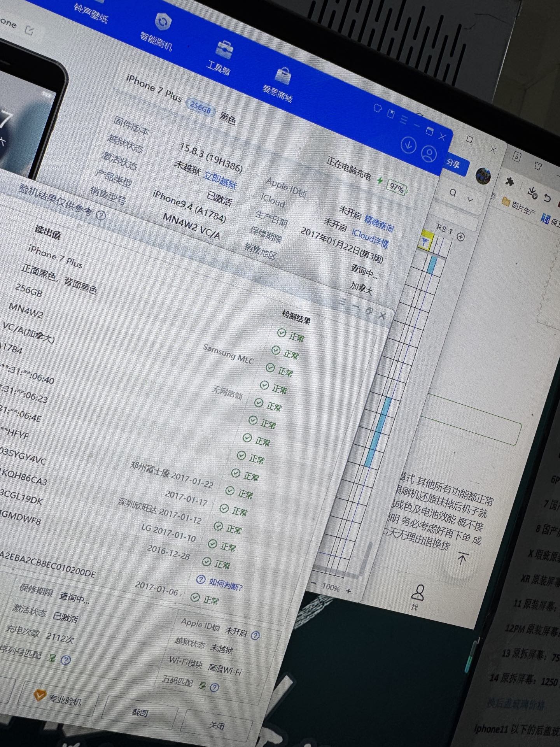Open the 工具箱 toolbox icon

pyautogui.click(x=224, y=49)
